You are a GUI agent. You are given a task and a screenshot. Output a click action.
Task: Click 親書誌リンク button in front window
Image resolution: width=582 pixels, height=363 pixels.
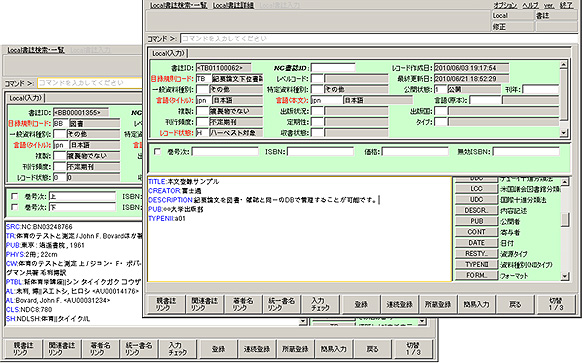coord(165,304)
